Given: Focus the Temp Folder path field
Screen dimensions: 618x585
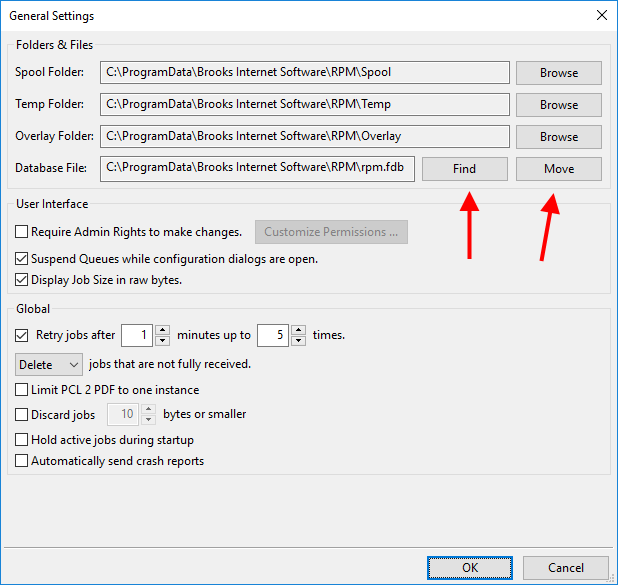Looking at the screenshot, I should tap(305, 104).
